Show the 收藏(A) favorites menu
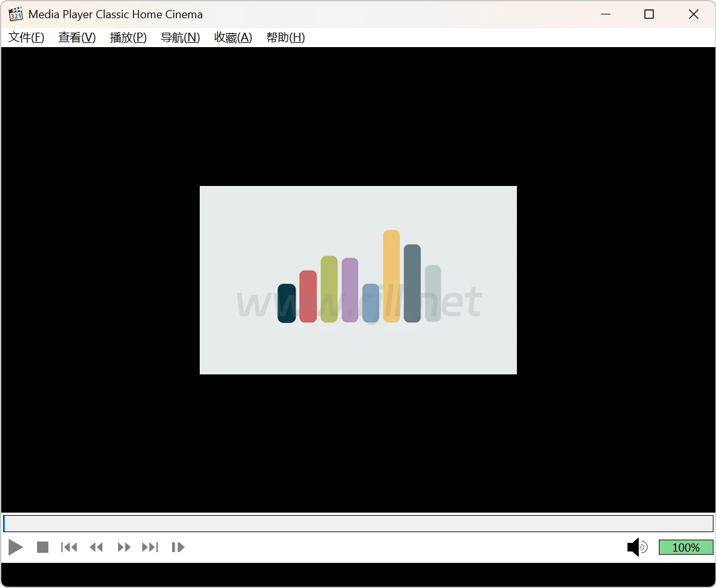 (233, 38)
